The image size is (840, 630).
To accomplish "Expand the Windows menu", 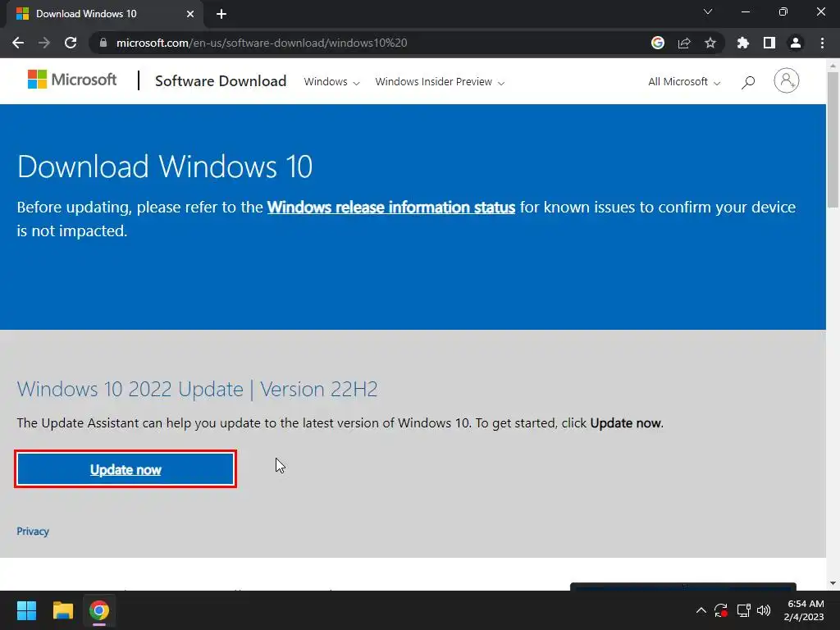I will (331, 82).
